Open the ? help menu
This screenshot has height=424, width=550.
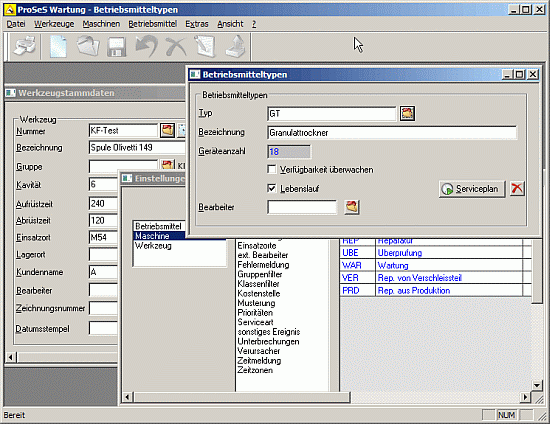click(x=254, y=24)
